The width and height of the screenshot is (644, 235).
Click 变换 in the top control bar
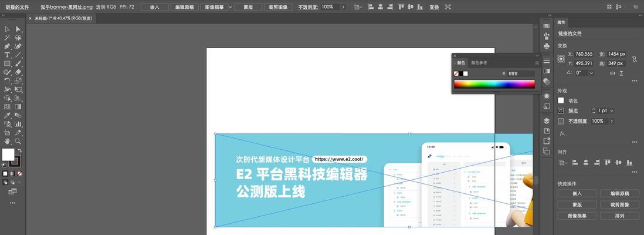434,7
